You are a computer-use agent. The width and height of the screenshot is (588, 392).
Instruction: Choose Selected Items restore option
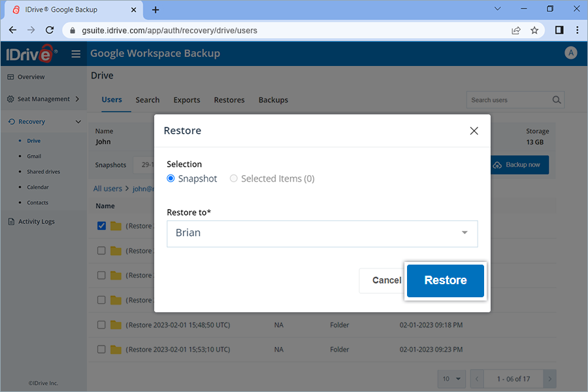click(x=234, y=178)
